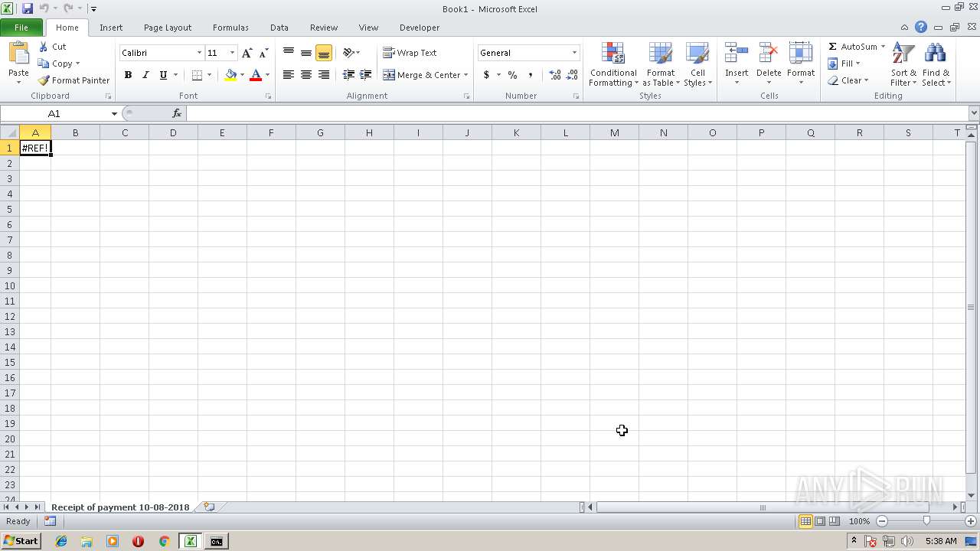Click the Insert cells icon

pos(737,54)
